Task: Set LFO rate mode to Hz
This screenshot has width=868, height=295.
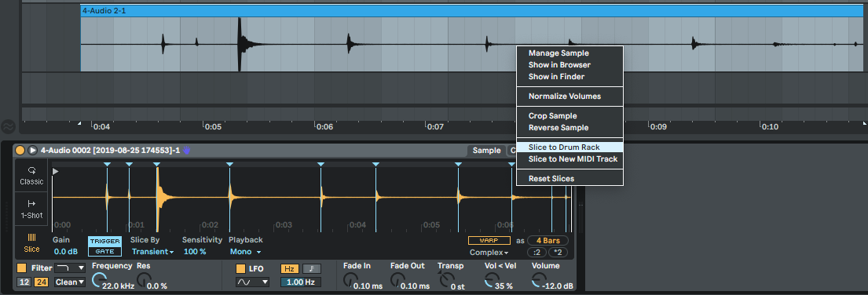Action: point(290,269)
